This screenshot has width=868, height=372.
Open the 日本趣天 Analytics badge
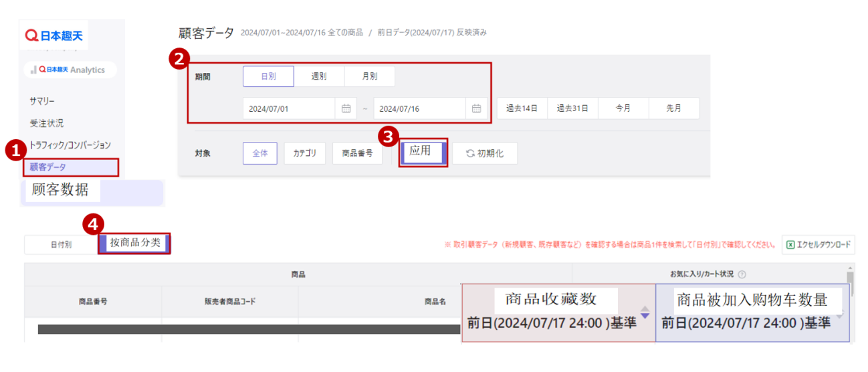tap(70, 70)
